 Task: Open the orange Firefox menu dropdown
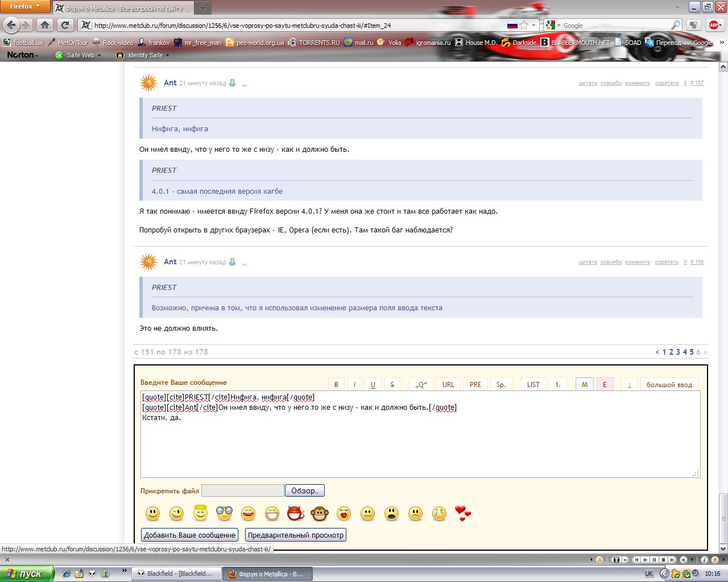25,6
